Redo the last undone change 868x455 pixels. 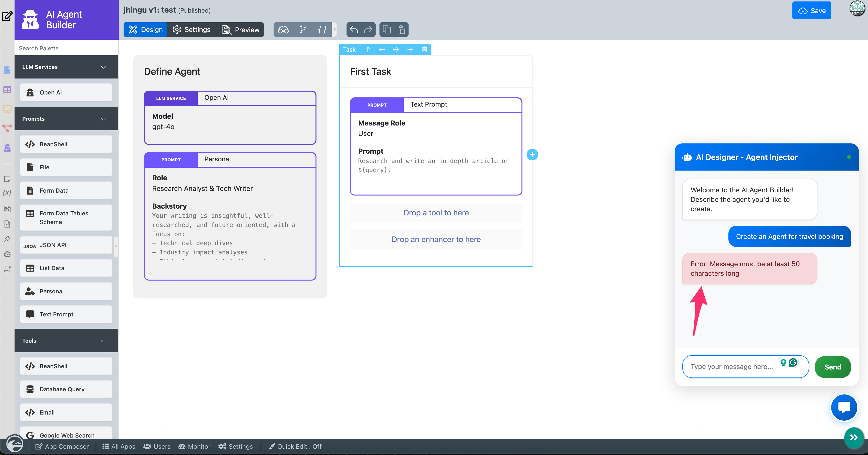(x=368, y=30)
